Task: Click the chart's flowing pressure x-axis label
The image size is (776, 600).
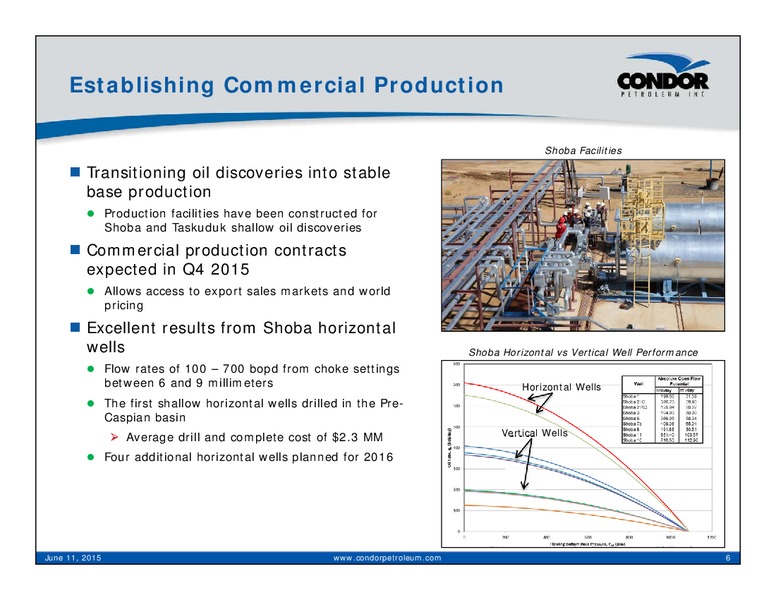Action: 587,544
